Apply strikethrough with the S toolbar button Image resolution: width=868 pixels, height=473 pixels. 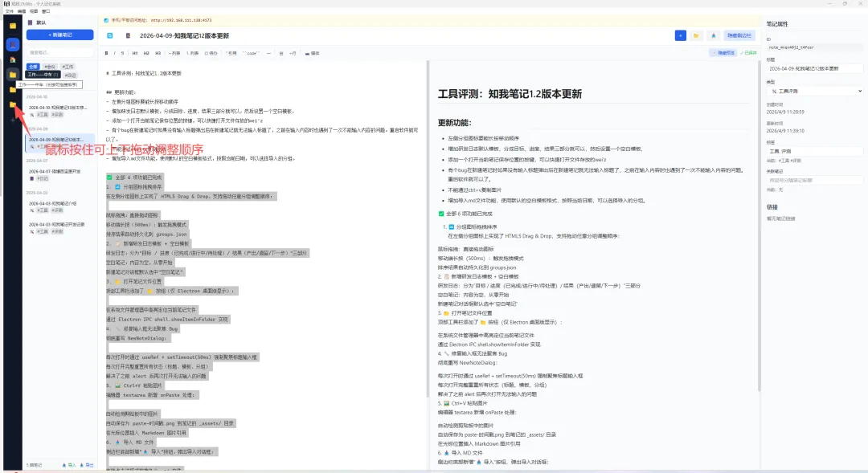[122, 53]
